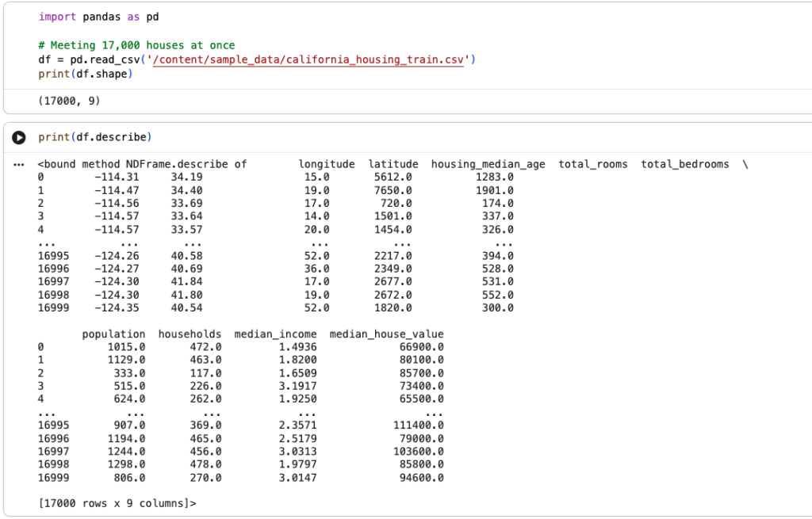Select the value 1501.0 in row 3

tap(393, 216)
